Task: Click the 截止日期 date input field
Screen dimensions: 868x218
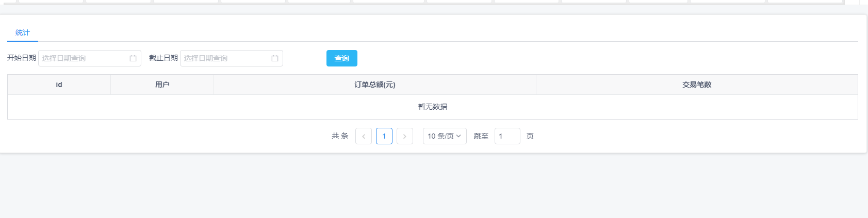Action: point(232,58)
